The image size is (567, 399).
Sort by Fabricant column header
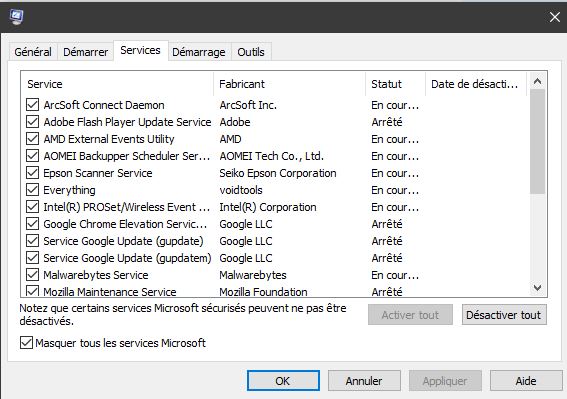coord(289,84)
